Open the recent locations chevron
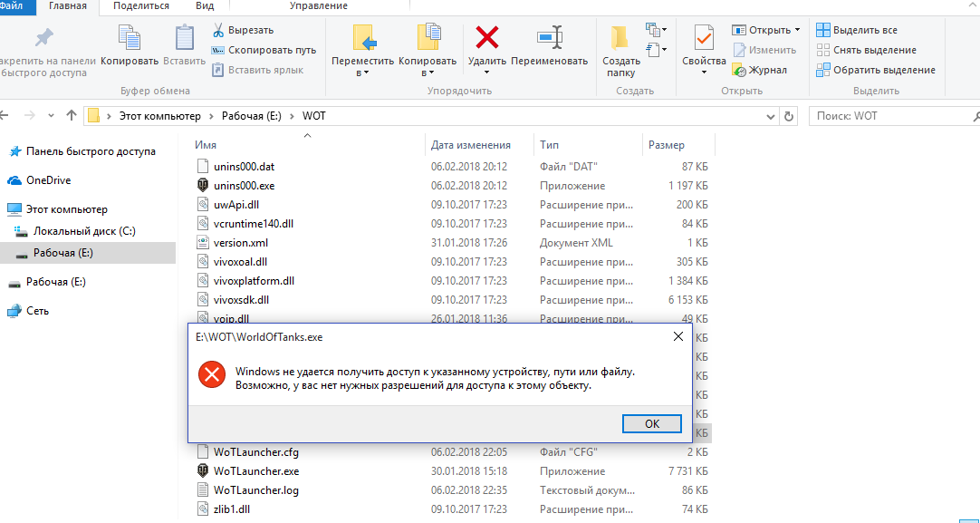 coord(51,116)
